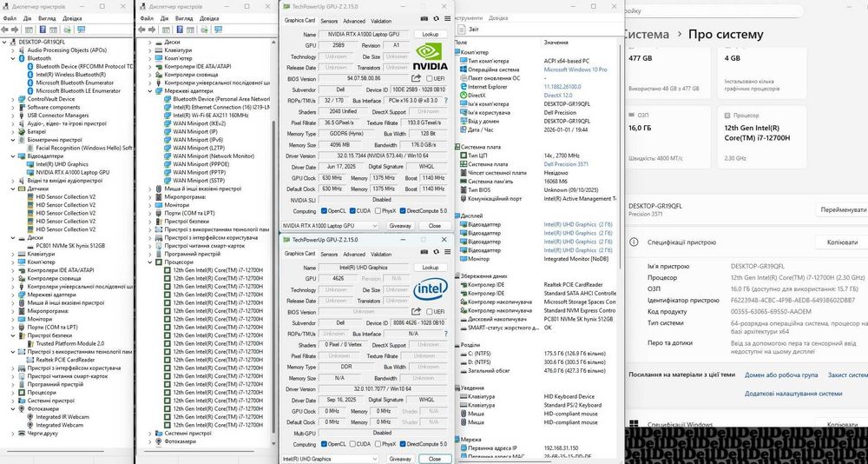The image size is (868, 464).
Task: Click BIOS export share icon in NVIDIA GPU-Z
Action: (417, 79)
